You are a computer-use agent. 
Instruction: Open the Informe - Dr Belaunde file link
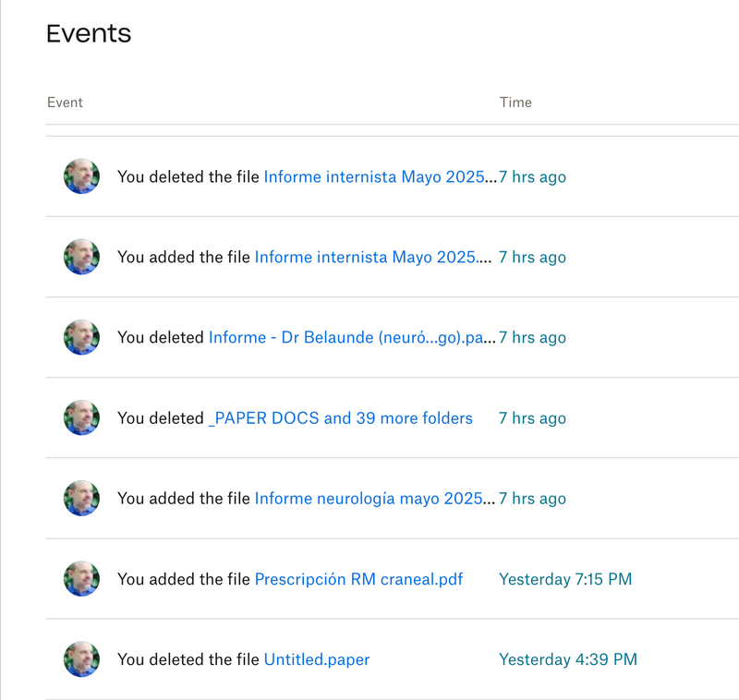point(351,337)
